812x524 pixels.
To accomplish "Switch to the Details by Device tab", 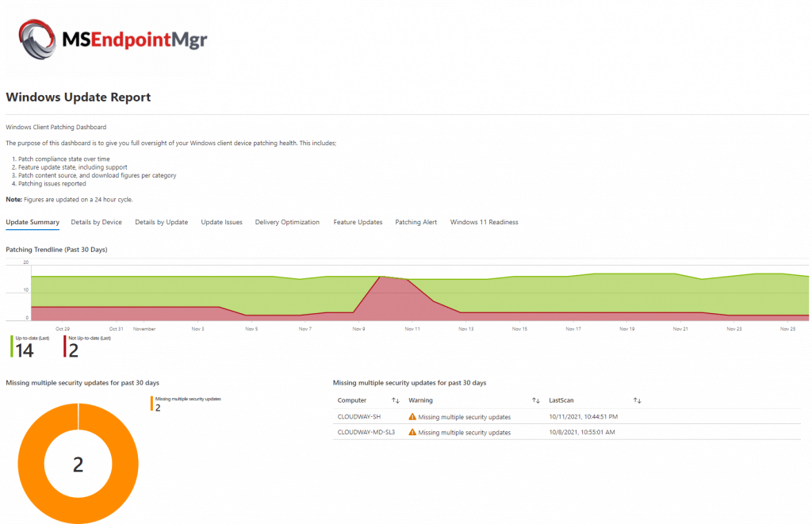I will 96,222.
